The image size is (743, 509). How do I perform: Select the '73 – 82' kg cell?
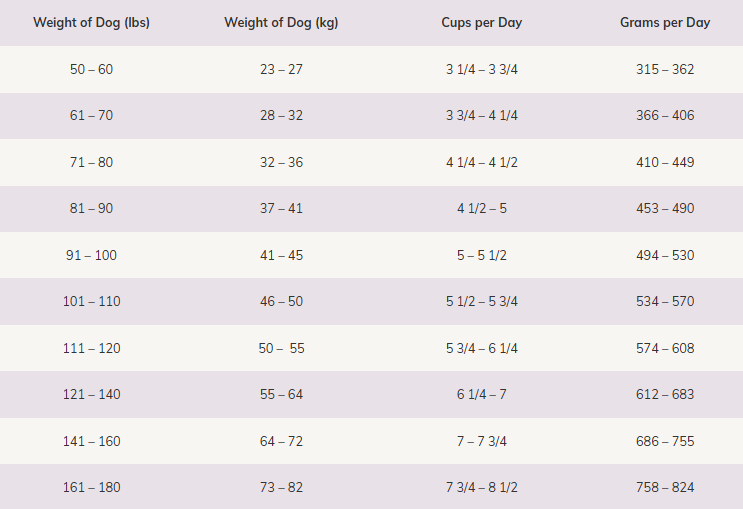click(281, 488)
